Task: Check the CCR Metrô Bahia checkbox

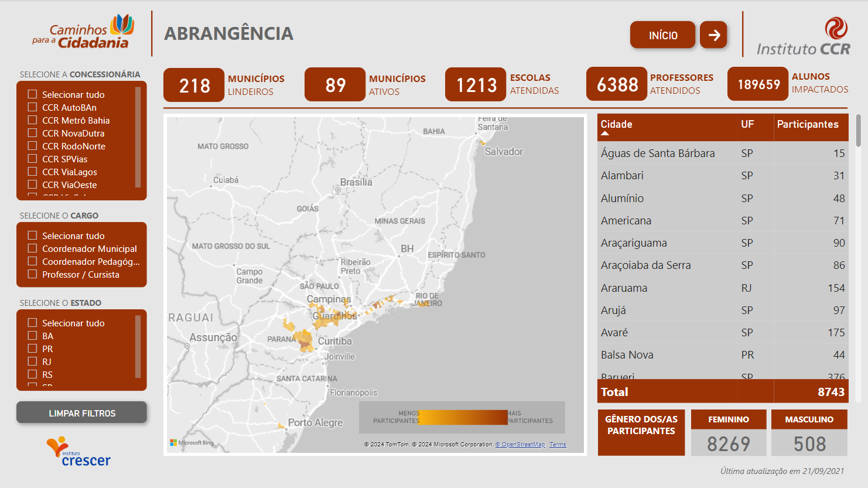Action: point(33,120)
